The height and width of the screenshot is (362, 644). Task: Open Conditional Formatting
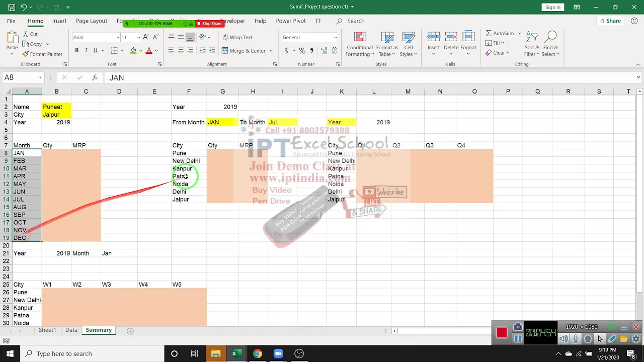tap(360, 44)
